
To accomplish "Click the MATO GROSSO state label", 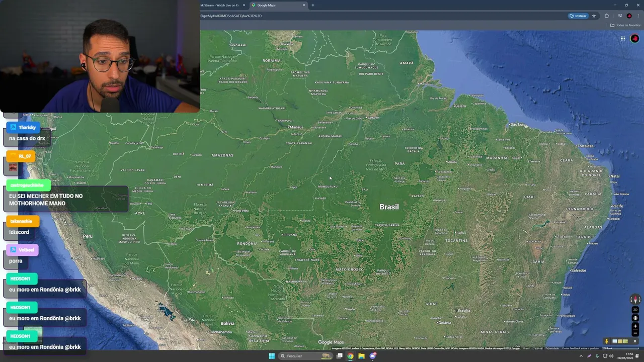I will tap(349, 269).
